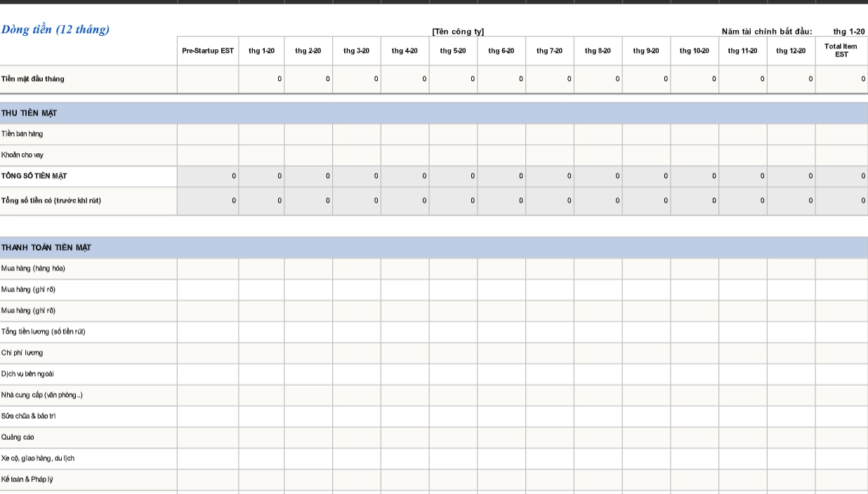Click the "thg 12-20" column header

click(x=791, y=51)
